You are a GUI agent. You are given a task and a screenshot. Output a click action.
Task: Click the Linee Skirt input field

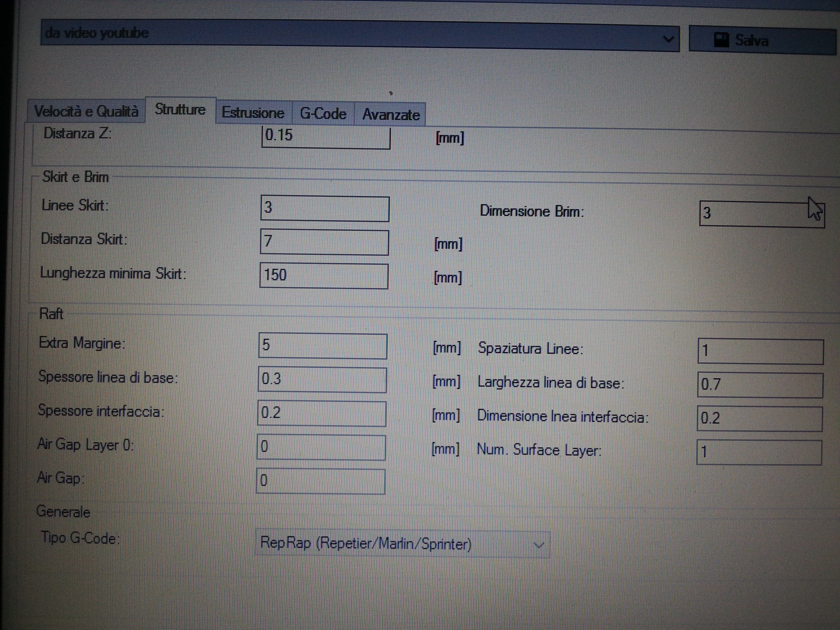point(325,208)
